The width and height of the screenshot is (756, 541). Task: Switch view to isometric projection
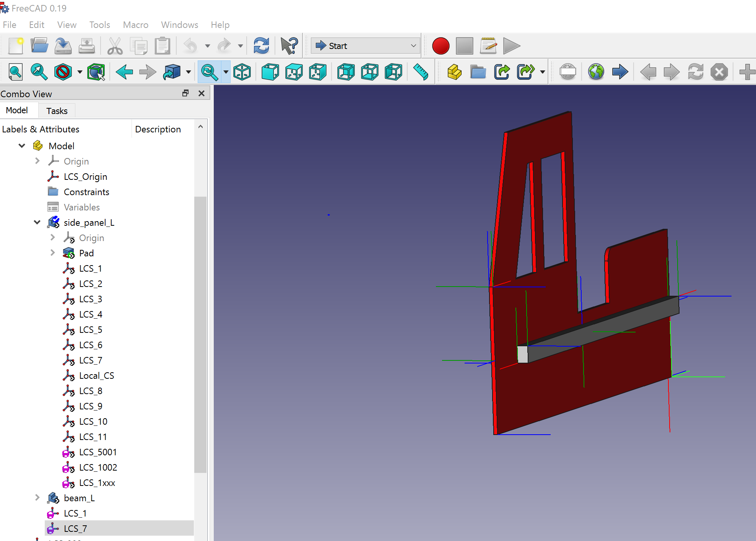[242, 72]
